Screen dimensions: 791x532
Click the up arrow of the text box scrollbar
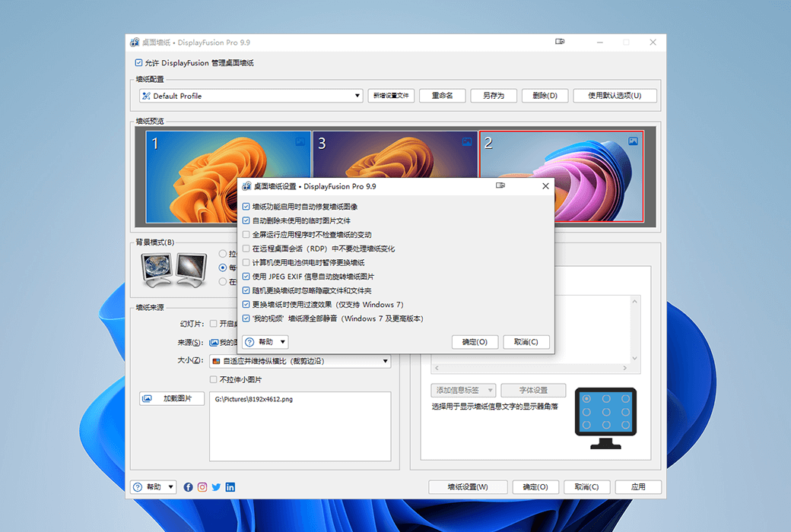tap(634, 302)
